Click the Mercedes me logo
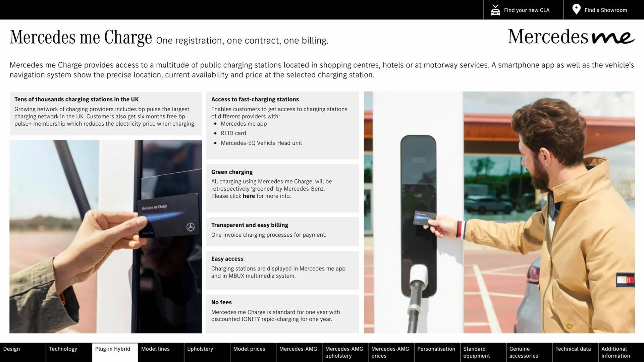644x362 pixels. [x=571, y=37]
